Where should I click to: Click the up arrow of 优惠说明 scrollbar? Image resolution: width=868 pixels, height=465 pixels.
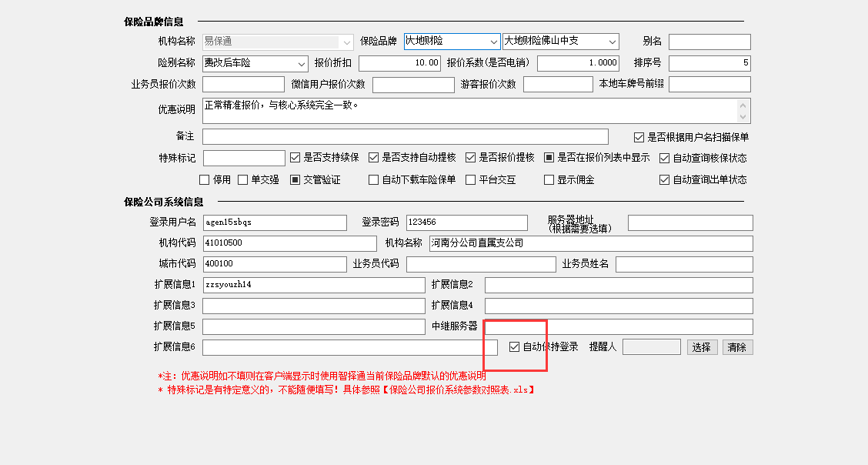click(743, 105)
